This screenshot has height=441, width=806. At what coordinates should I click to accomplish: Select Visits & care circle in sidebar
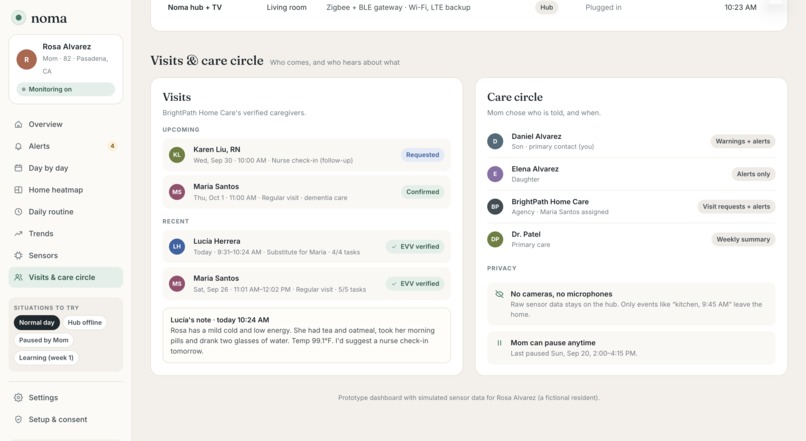click(66, 277)
